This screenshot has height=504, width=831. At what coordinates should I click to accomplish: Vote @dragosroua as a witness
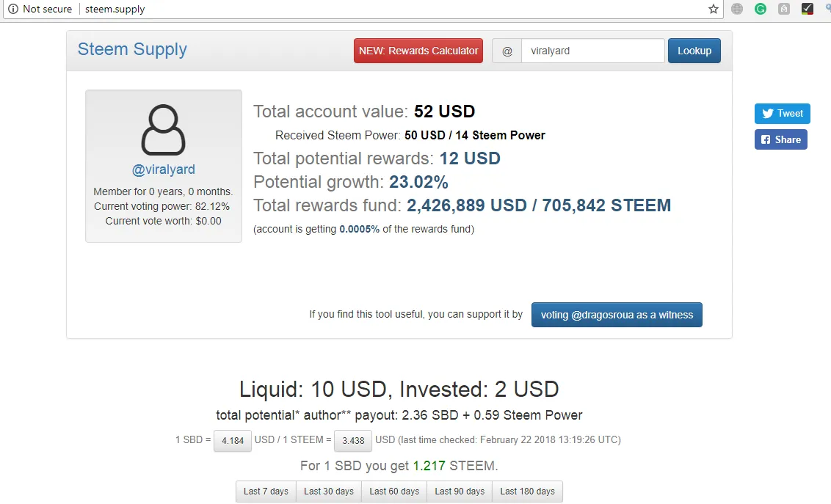coord(617,315)
